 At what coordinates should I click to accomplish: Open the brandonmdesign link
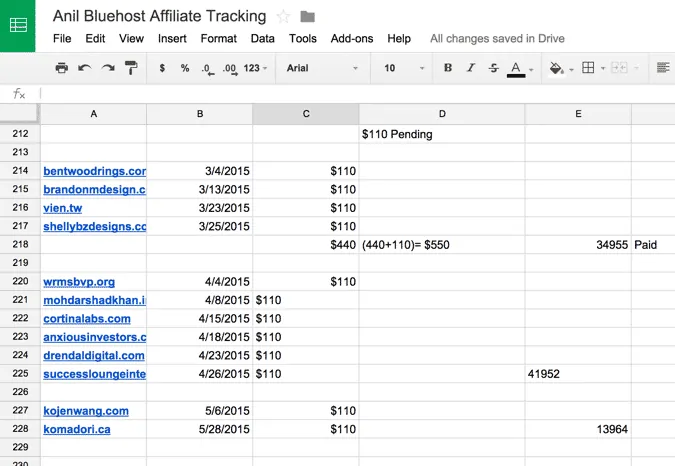(95, 190)
